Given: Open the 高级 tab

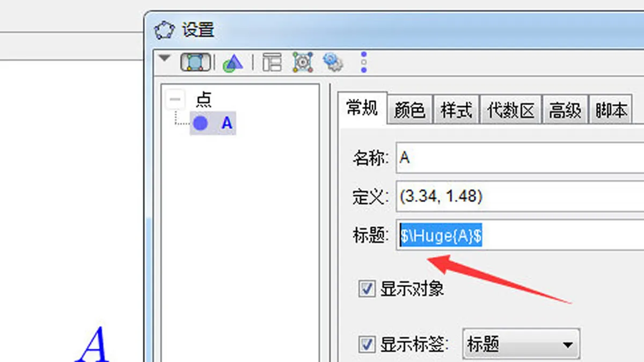Looking at the screenshot, I should click(565, 110).
